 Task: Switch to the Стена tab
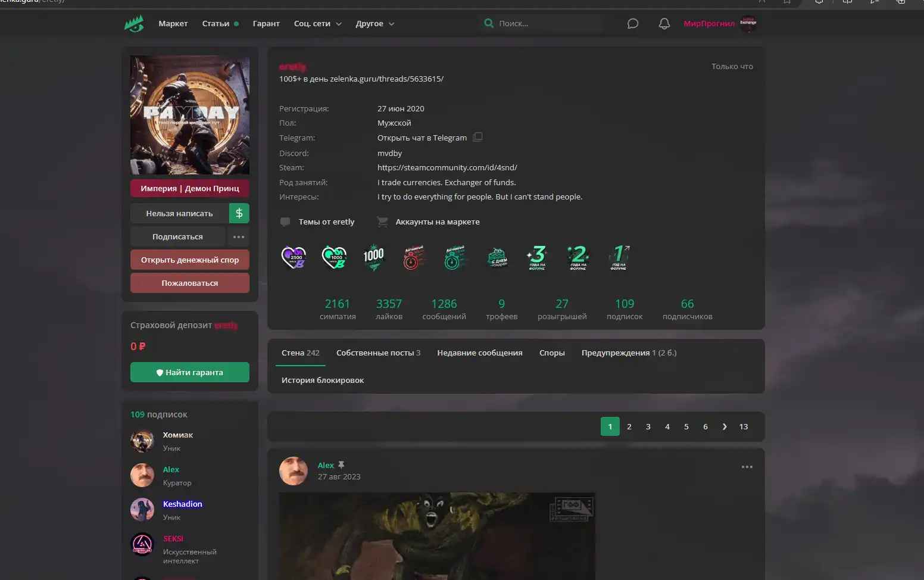click(301, 353)
